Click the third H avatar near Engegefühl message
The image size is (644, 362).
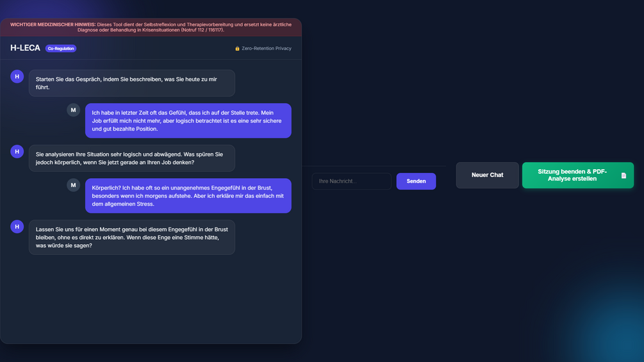click(17, 227)
